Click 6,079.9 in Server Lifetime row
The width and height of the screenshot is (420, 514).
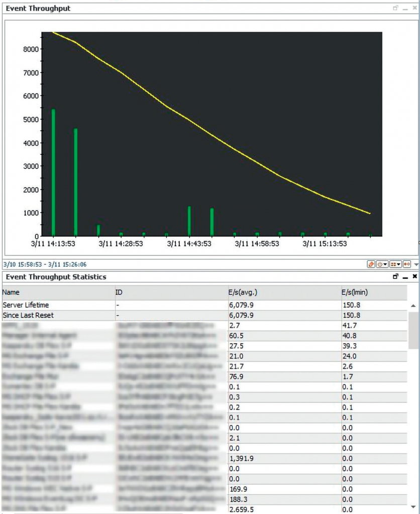pyautogui.click(x=241, y=305)
